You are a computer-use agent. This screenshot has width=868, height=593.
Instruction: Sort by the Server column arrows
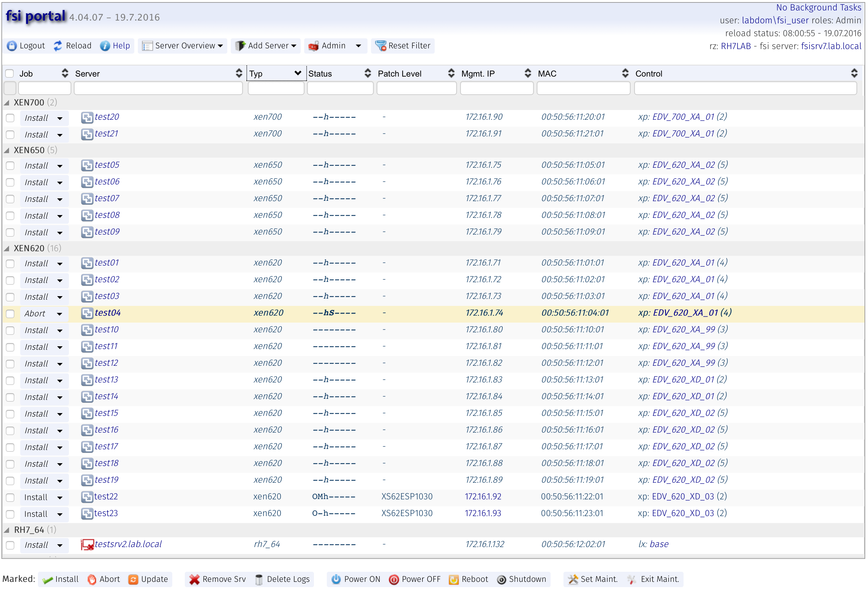coord(239,73)
